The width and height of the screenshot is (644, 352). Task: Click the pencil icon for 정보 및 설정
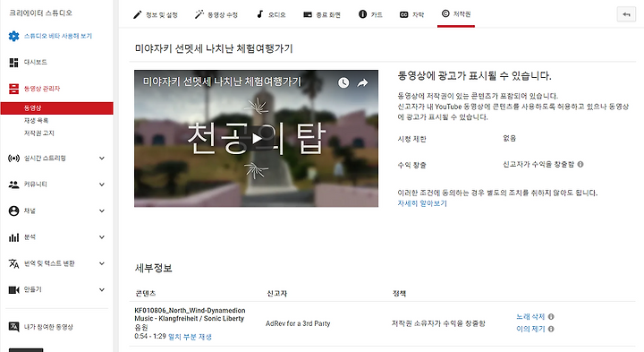point(137,15)
